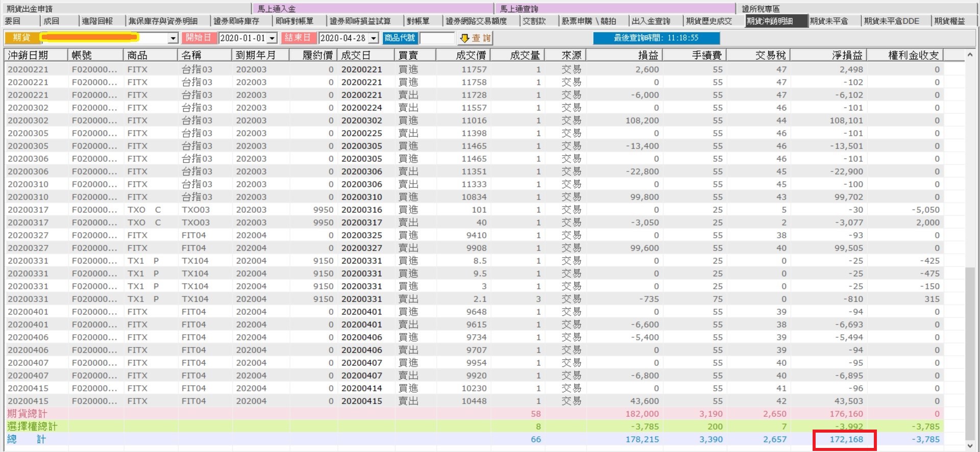This screenshot has height=452, width=980.
Task: Open the 期貨未平倉DDE tab
Action: click(896, 21)
